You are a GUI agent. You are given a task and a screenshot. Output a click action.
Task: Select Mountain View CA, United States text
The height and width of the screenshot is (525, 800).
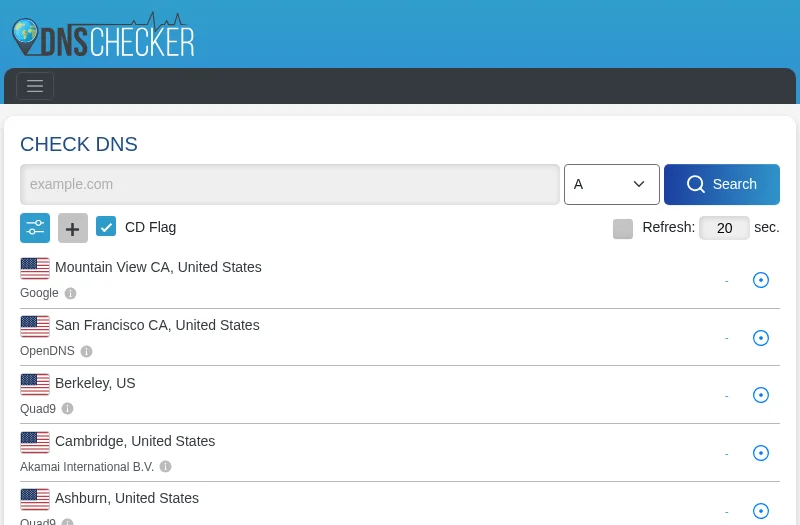click(x=158, y=267)
